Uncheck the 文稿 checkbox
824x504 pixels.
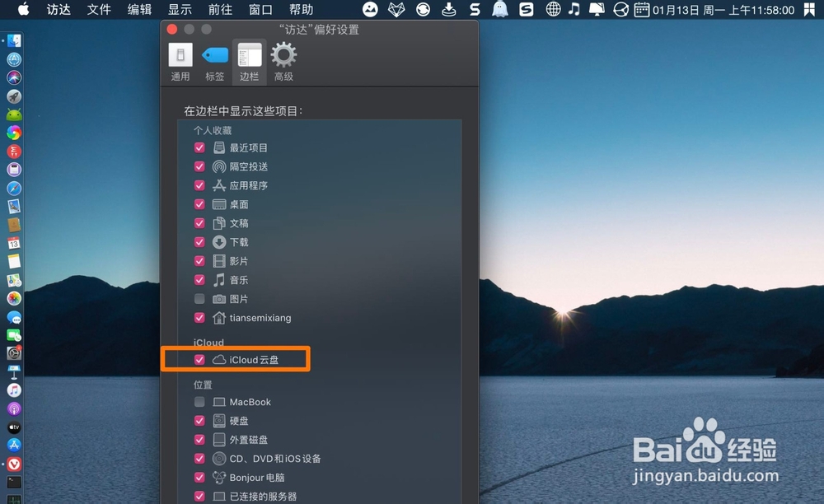pos(199,223)
